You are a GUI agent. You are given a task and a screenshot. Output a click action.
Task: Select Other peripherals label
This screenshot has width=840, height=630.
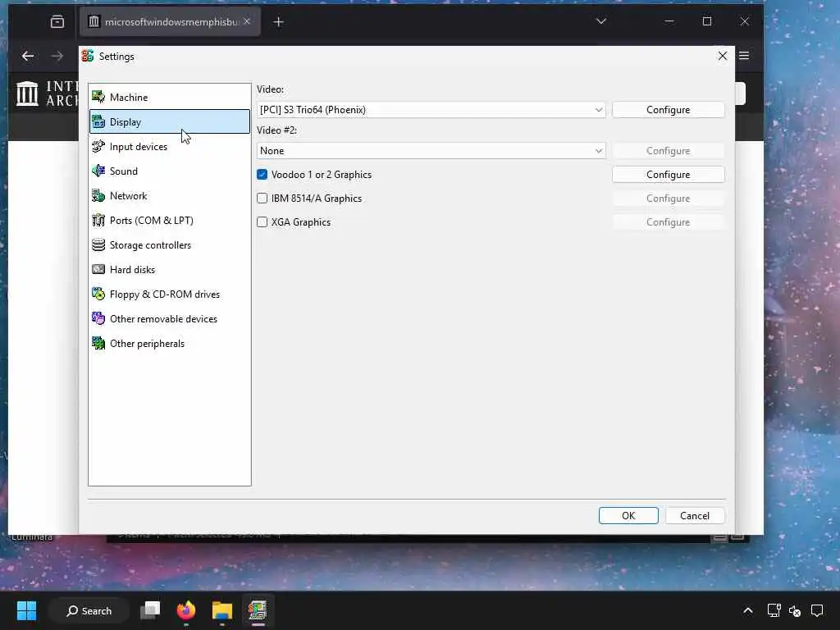coord(147,344)
